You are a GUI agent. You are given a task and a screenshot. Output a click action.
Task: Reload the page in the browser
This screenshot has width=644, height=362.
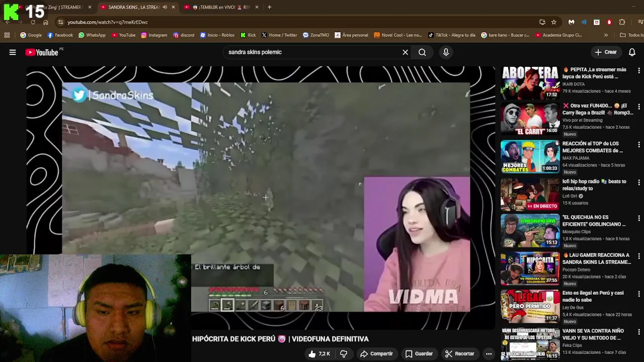[33, 22]
